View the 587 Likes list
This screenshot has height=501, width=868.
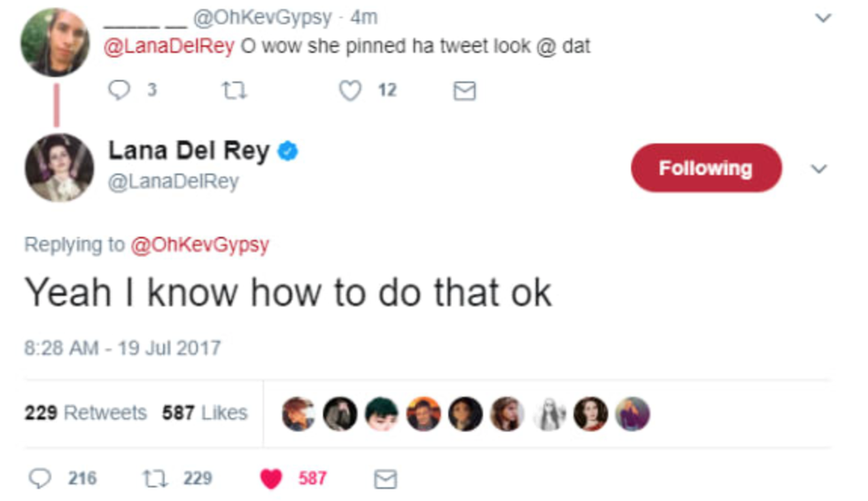click(205, 413)
